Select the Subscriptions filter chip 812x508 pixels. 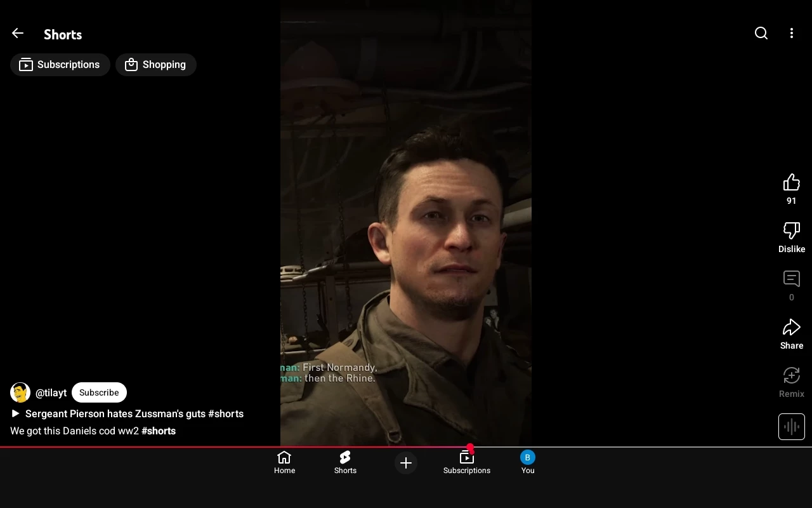click(60, 65)
